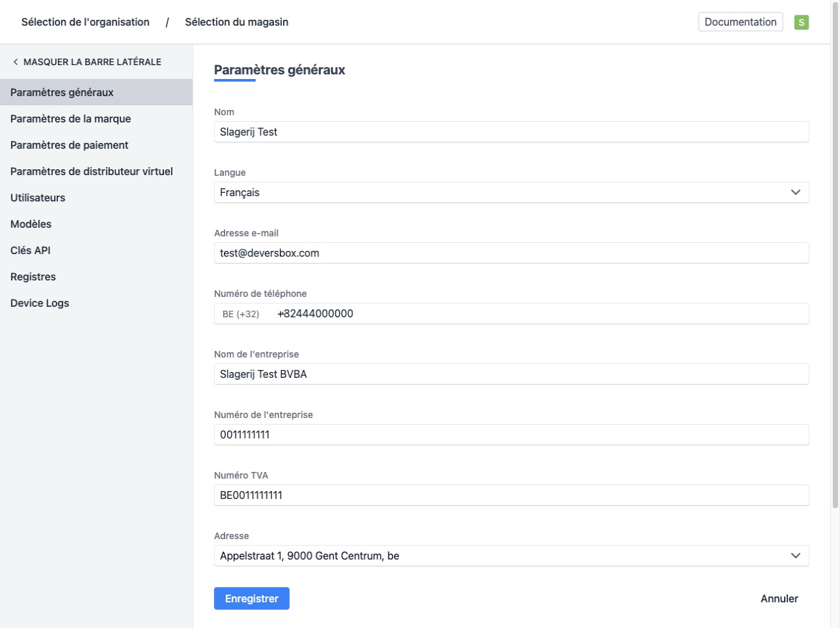Open the Documentation link
Image resolution: width=840 pixels, height=628 pixels.
[740, 22]
